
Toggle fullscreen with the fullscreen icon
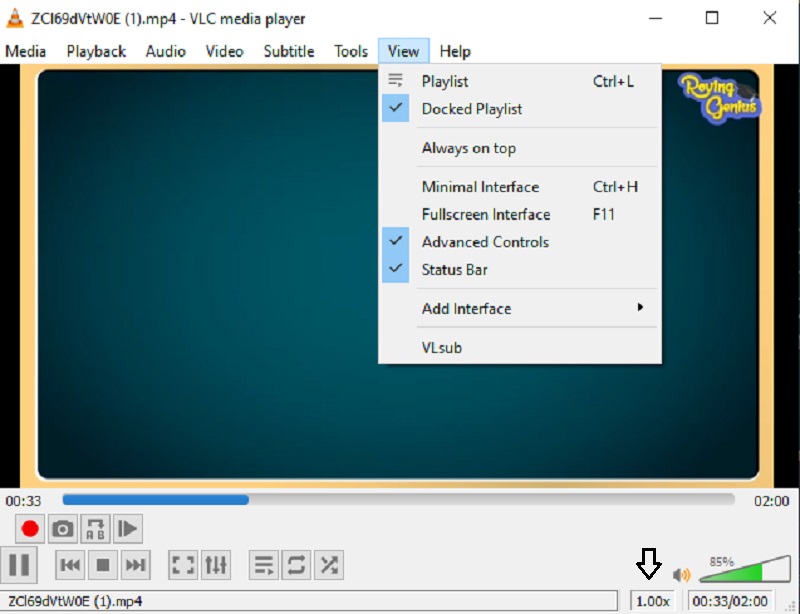click(183, 564)
